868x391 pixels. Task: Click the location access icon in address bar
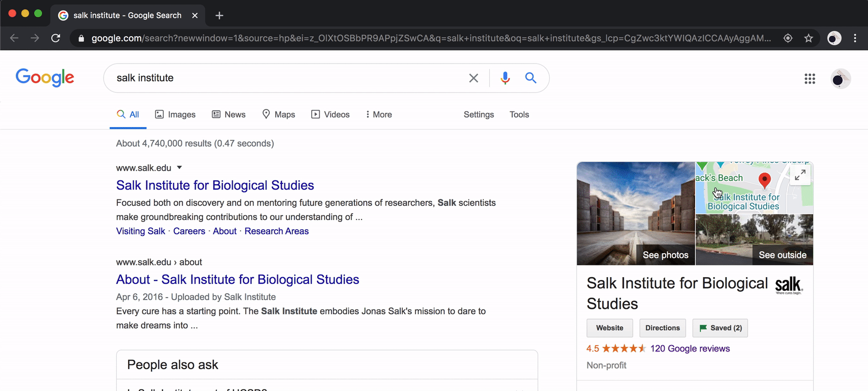(x=788, y=38)
